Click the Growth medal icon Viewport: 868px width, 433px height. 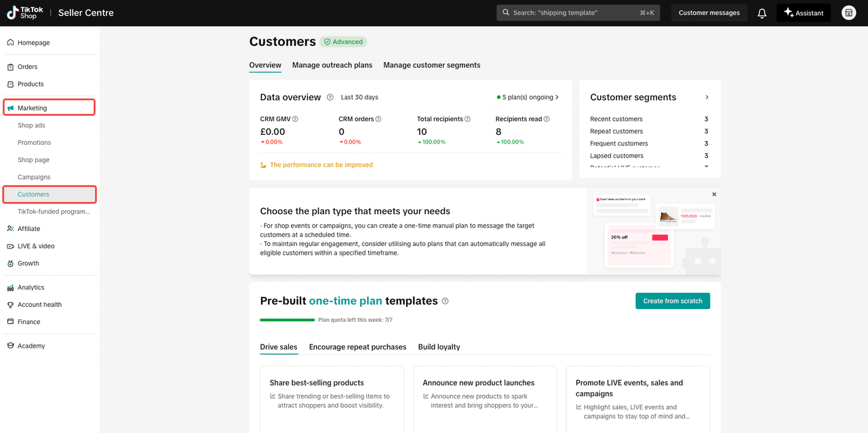tap(10, 264)
